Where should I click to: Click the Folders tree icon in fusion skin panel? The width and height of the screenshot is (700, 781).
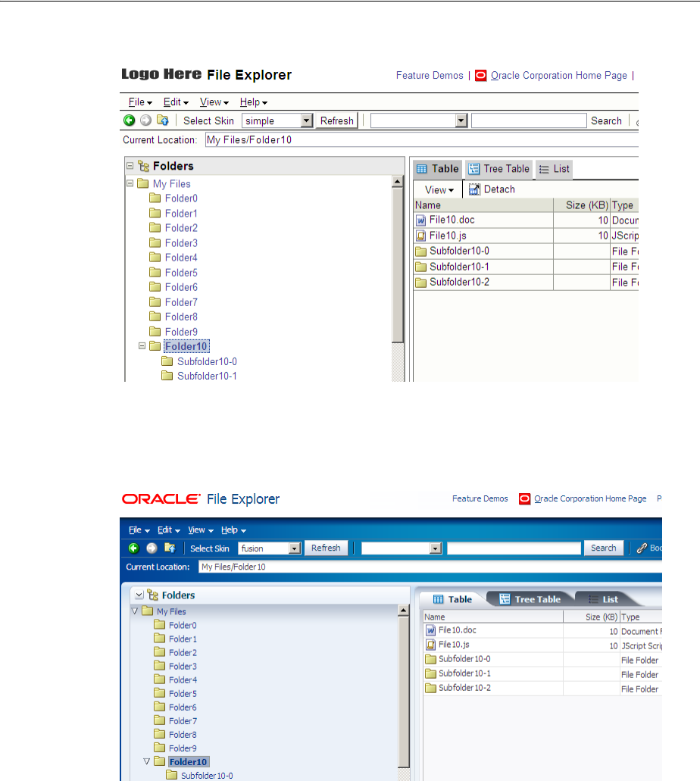coord(153,595)
